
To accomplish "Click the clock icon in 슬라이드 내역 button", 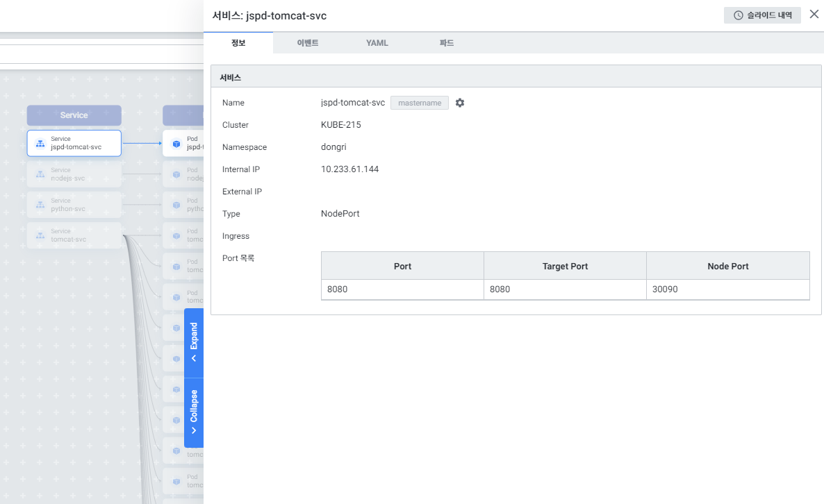I will tap(739, 15).
